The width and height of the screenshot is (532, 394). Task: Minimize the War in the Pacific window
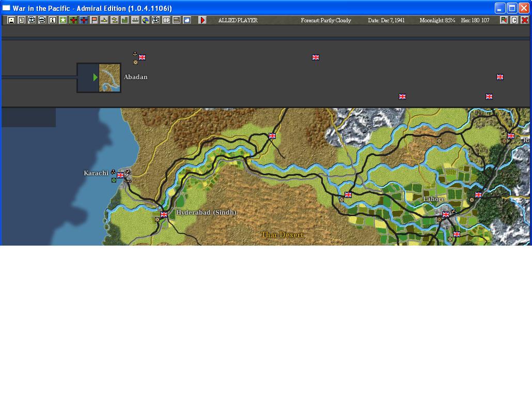[500, 8]
